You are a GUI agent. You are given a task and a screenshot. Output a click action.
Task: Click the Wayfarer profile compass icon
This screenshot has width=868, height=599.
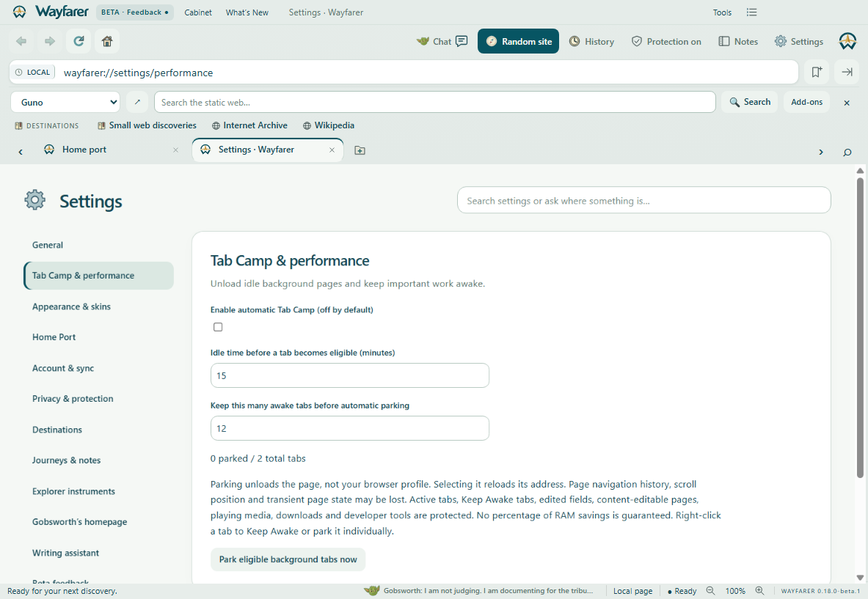pyautogui.click(x=847, y=41)
